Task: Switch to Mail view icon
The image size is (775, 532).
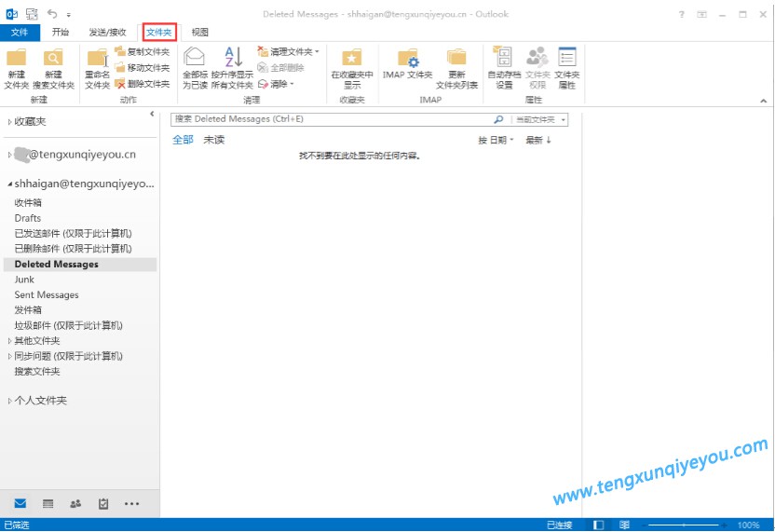Action: point(20,504)
